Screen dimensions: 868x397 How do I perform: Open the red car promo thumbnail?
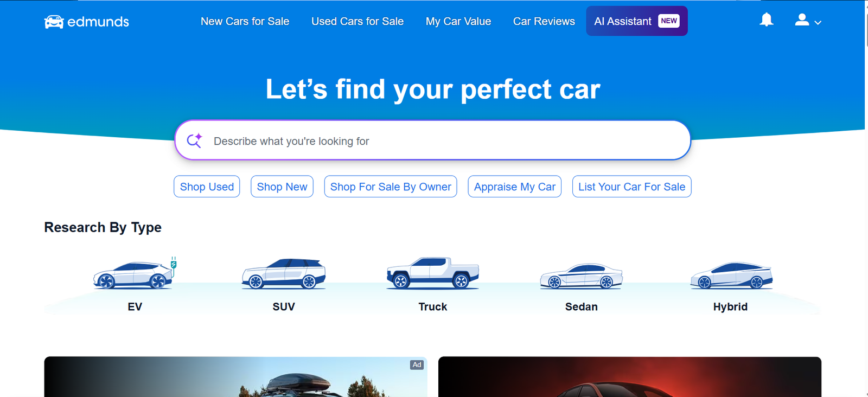[x=630, y=377]
